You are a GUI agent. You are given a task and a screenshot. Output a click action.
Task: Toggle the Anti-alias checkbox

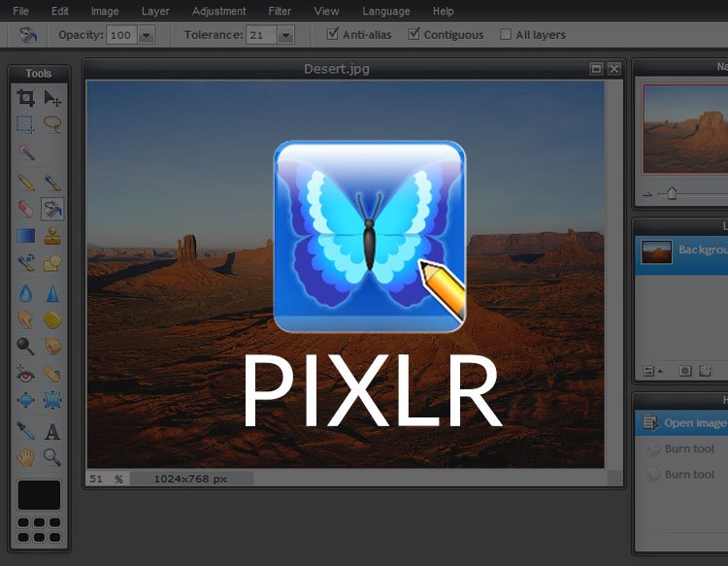tap(332, 34)
